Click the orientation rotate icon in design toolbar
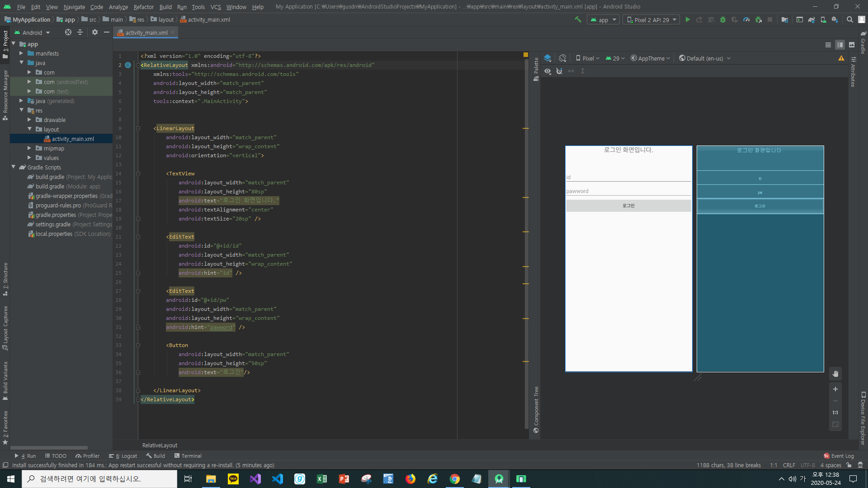868x488 pixels. point(562,58)
